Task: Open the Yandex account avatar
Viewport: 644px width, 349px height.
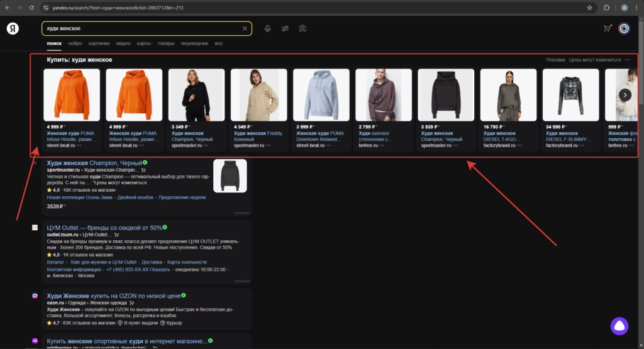Action: point(625,28)
